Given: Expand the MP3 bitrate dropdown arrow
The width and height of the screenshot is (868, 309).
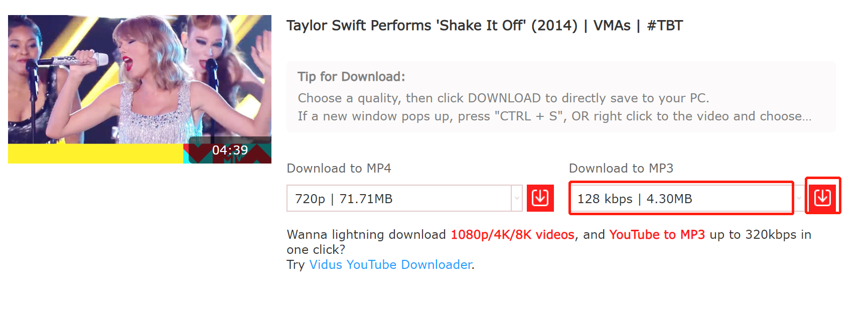Looking at the screenshot, I should (x=799, y=199).
